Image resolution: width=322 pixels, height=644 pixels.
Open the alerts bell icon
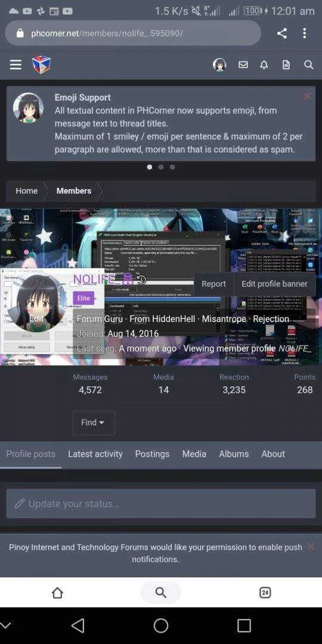click(264, 64)
